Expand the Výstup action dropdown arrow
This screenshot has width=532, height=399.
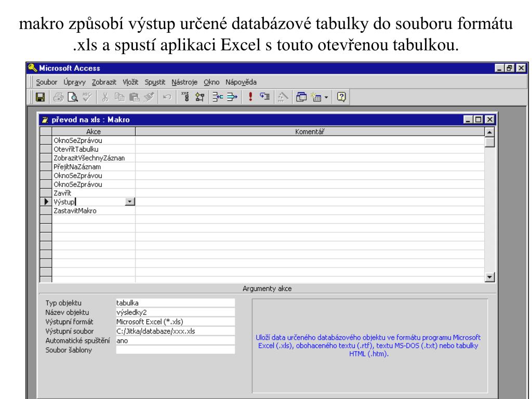[130, 202]
